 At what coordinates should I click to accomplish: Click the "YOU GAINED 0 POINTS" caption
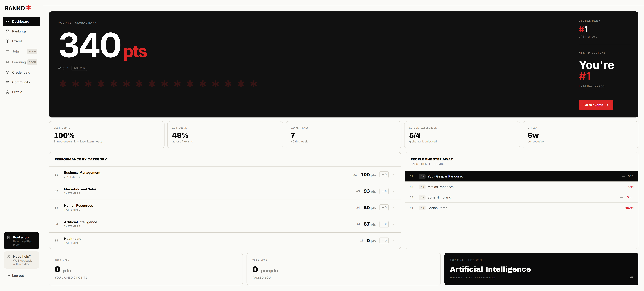point(71,278)
